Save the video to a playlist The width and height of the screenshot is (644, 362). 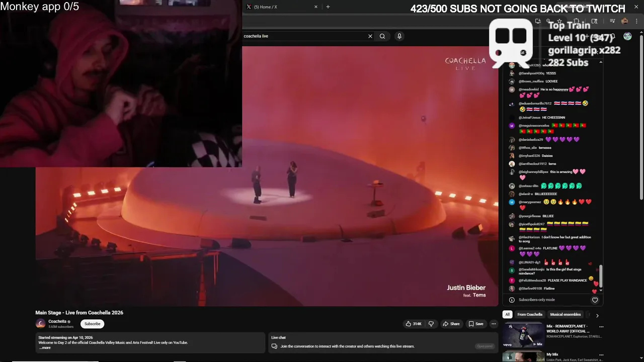475,324
